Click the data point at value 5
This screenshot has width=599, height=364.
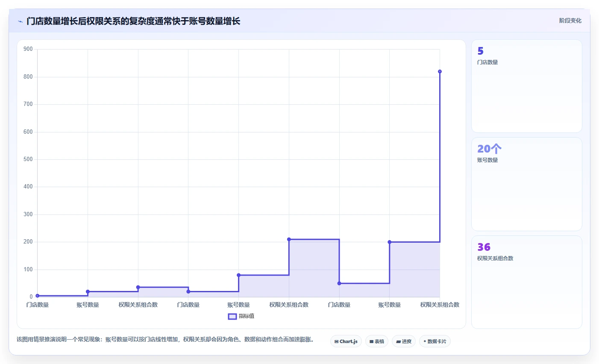point(38,296)
